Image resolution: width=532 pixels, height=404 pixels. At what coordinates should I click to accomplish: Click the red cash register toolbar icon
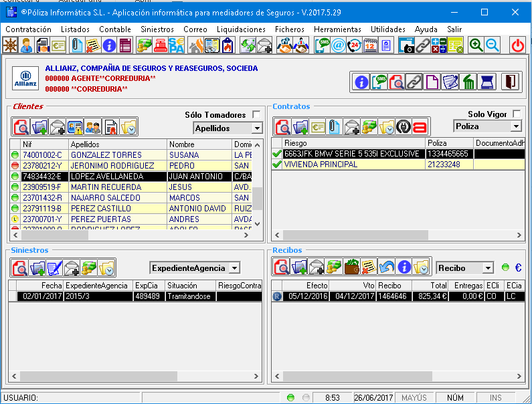pos(161,45)
